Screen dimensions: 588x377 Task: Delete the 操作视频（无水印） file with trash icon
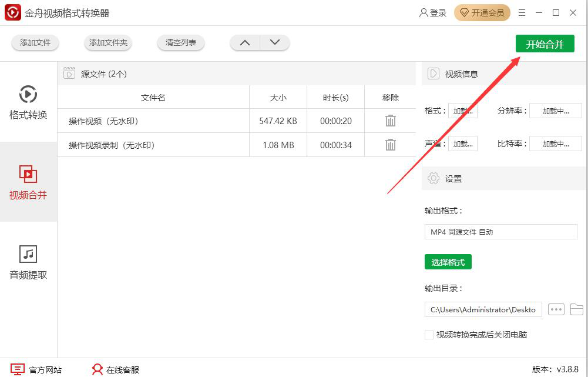click(x=391, y=121)
